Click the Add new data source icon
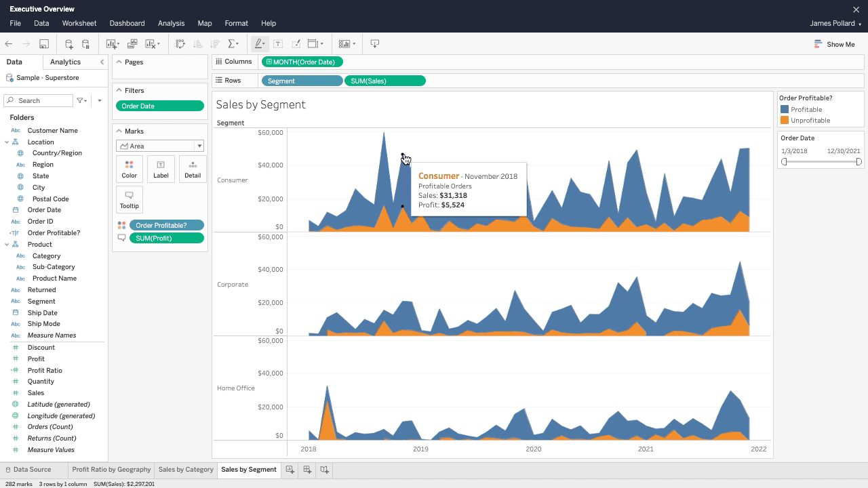Viewport: 868px width, 488px height. pyautogui.click(x=68, y=44)
